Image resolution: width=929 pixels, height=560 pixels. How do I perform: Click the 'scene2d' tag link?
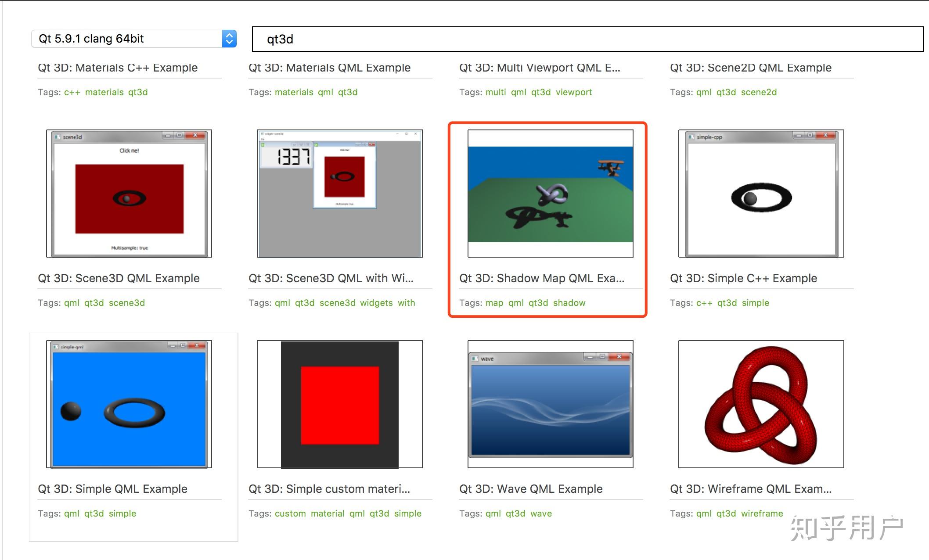click(759, 92)
